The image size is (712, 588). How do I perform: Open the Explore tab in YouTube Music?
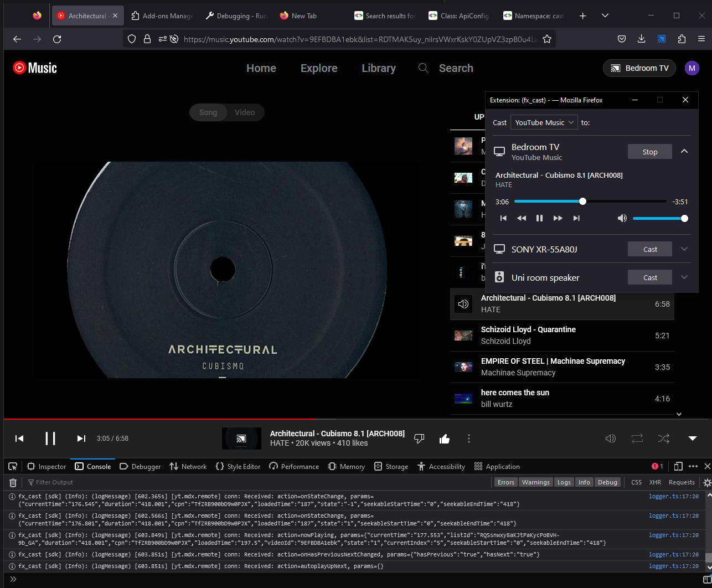tap(319, 68)
